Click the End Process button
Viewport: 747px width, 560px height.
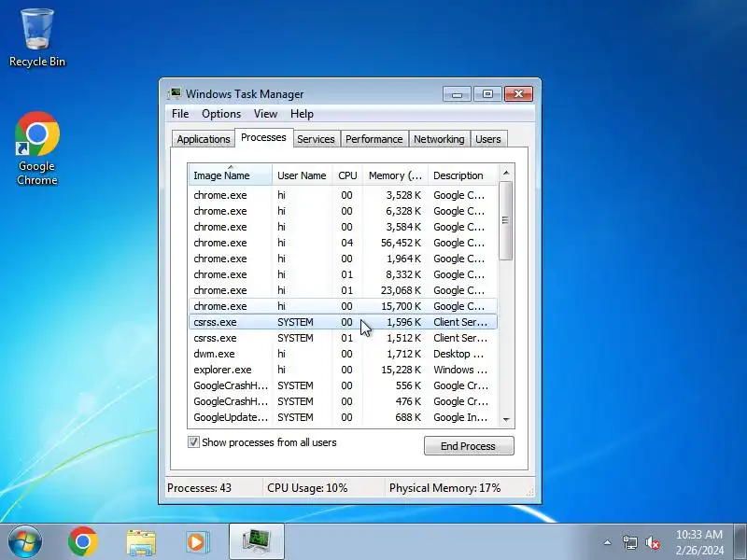pyautogui.click(x=469, y=446)
